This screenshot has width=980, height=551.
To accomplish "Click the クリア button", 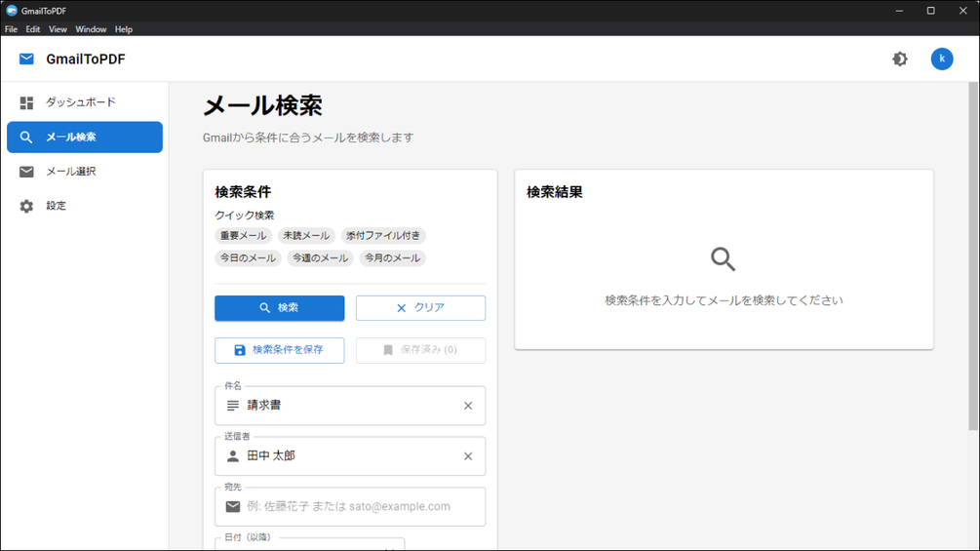I will click(x=420, y=308).
